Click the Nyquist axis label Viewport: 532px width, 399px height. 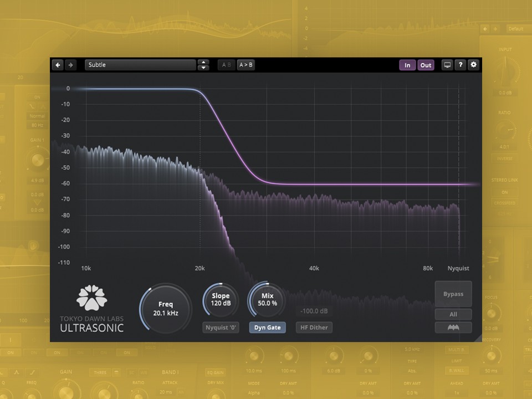pyautogui.click(x=458, y=268)
